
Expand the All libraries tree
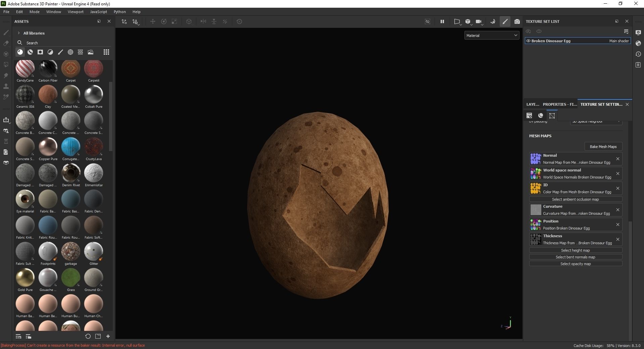(x=19, y=33)
